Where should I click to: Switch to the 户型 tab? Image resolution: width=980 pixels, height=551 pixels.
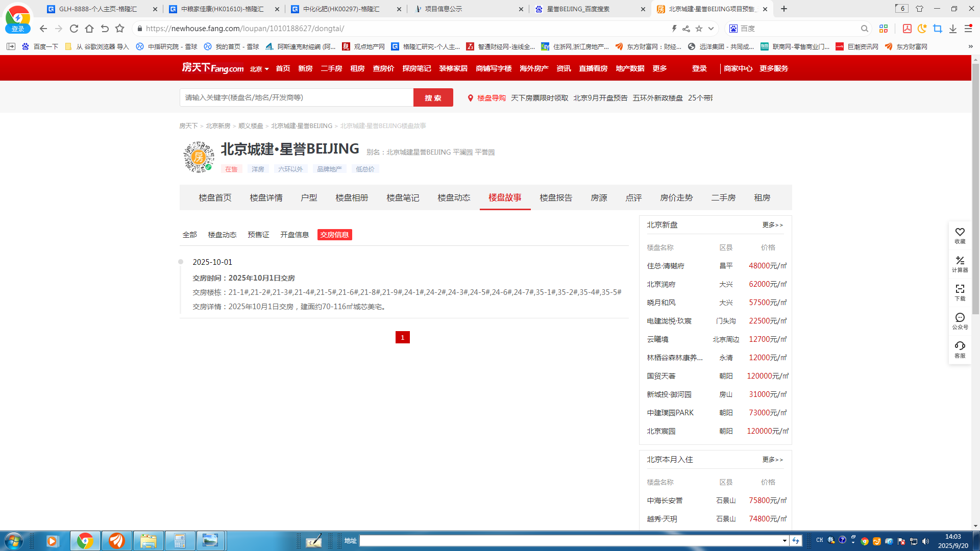pos(309,197)
